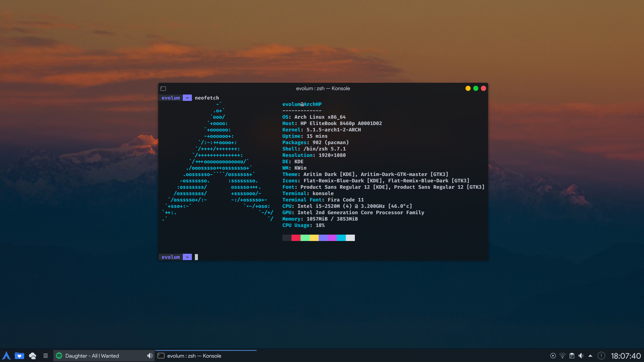The width and height of the screenshot is (644, 362).
Task: Click the terminal cursor at the bottom prompt
Action: (x=196, y=257)
